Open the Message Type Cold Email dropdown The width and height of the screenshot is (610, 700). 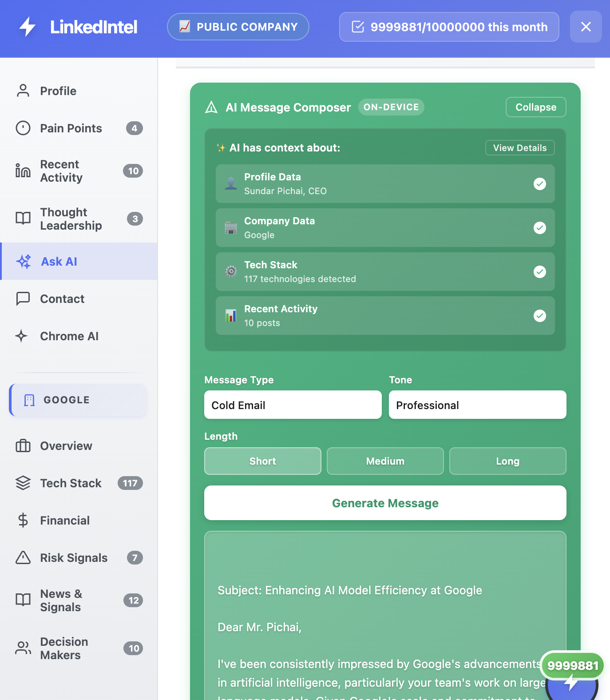click(293, 405)
